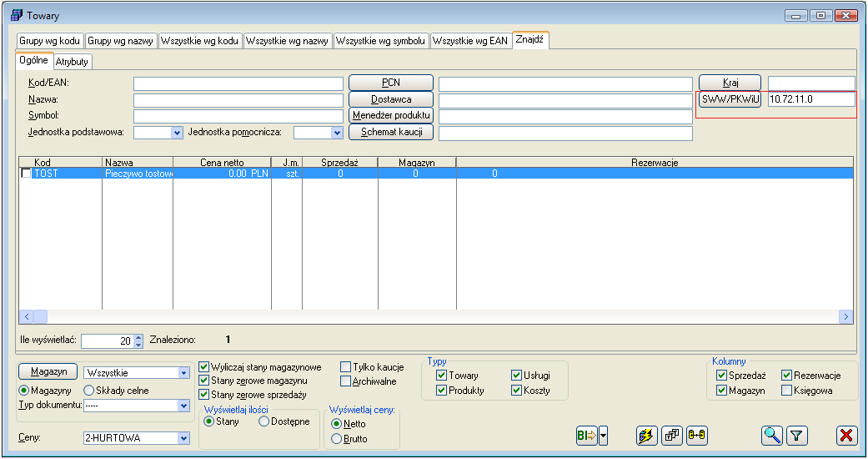The height and width of the screenshot is (459, 868).
Task: Sort by the Cena netto column header
Action: coord(222,163)
